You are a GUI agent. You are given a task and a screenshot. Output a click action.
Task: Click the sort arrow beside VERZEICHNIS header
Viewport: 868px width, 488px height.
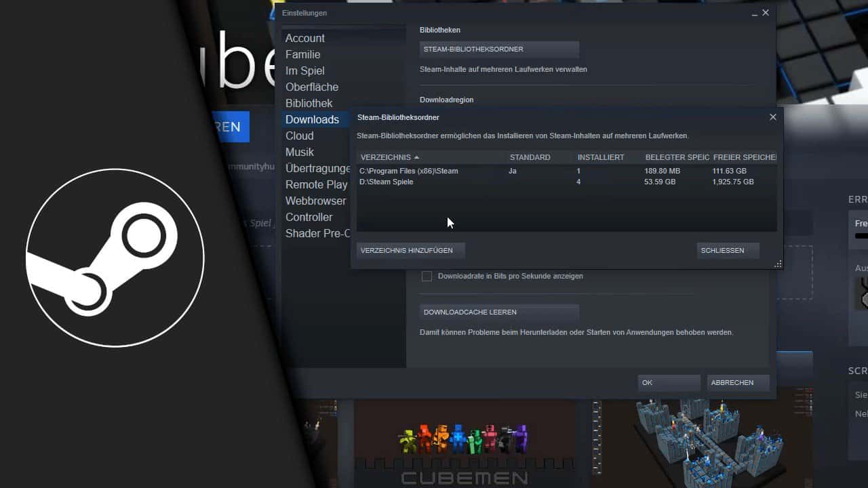click(x=416, y=157)
